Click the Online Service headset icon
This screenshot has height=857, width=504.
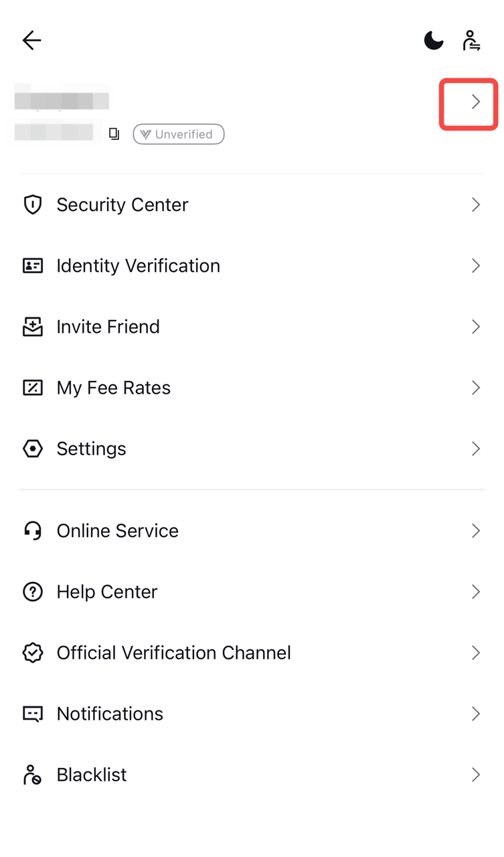click(32, 530)
